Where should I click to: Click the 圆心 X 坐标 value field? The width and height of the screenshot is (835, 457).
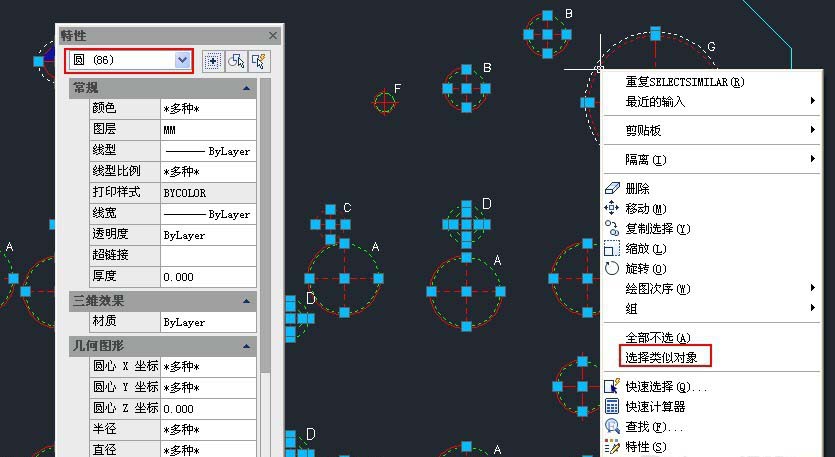[x=208, y=366]
